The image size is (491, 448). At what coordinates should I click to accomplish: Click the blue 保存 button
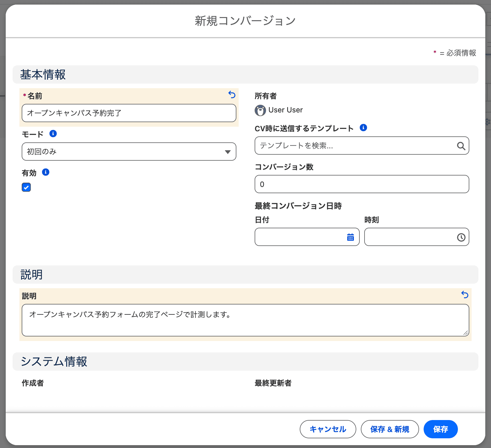click(x=441, y=429)
